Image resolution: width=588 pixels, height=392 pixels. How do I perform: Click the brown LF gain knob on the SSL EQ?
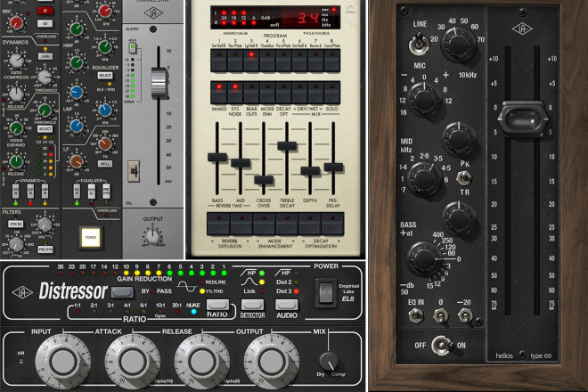76,161
